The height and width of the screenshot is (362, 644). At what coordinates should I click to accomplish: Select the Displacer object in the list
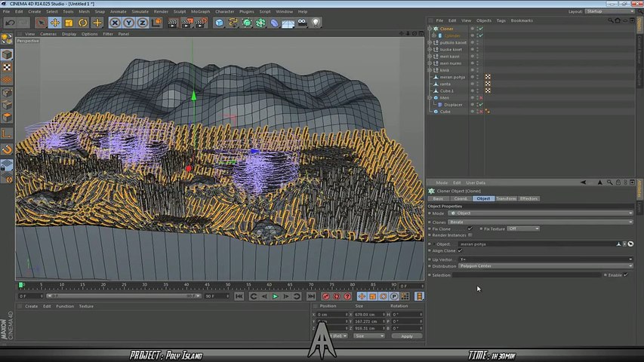point(453,105)
